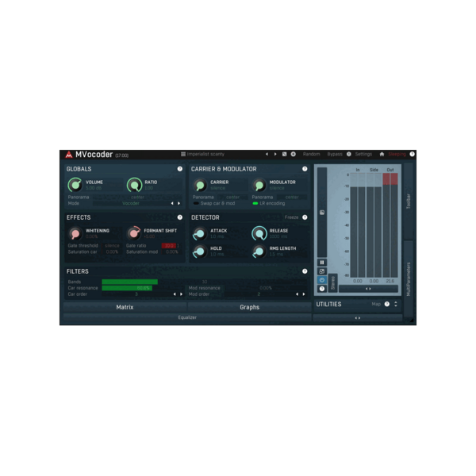Click the home icon in the title bar
Screen dimensions: 476x476
(x=382, y=154)
